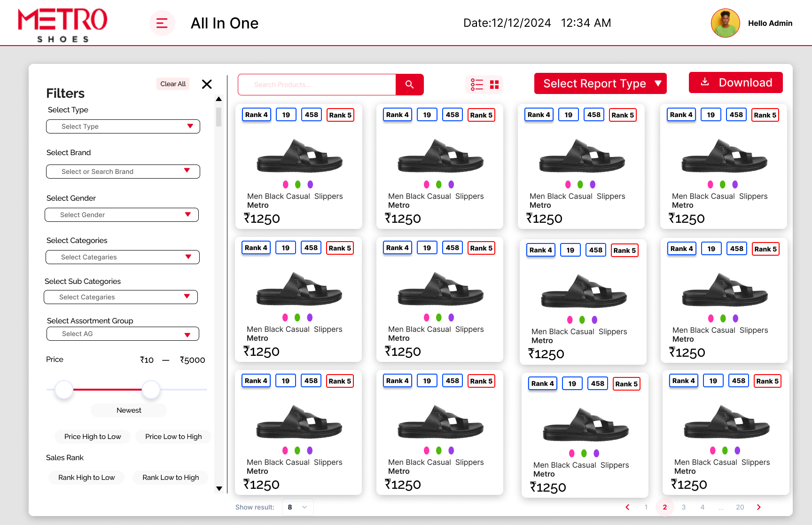The width and height of the screenshot is (812, 525).
Task: Jump to page 20 in pagination
Action: (x=740, y=507)
